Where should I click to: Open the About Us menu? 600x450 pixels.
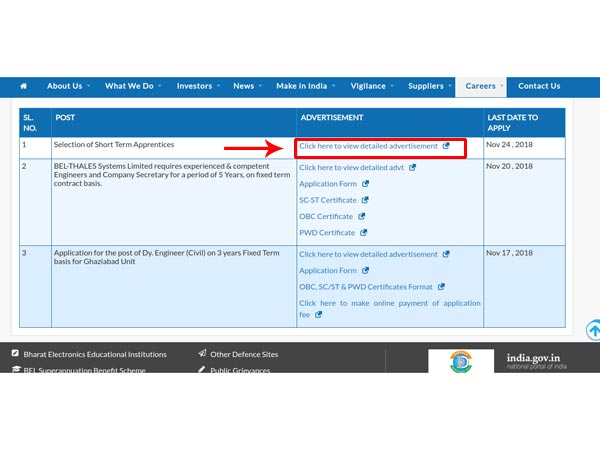[64, 86]
